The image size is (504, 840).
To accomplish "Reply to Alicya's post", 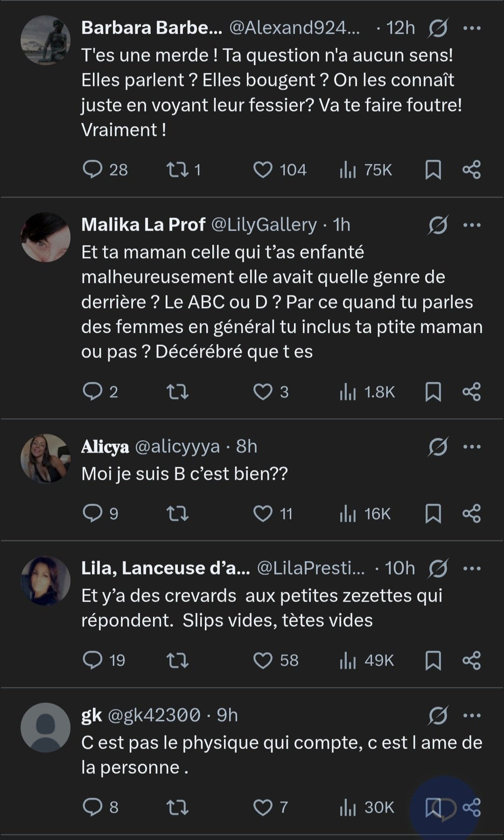I will coord(92,514).
